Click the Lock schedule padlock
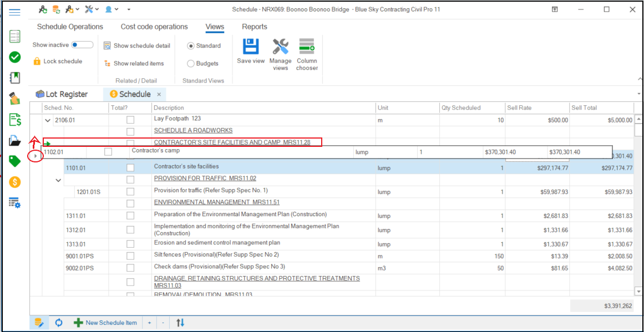The image size is (644, 332). pos(37,62)
